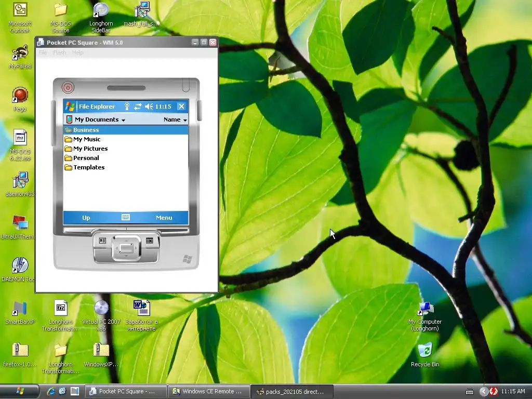Image resolution: width=532 pixels, height=399 pixels.
Task: Select the Business folder row
Action: pyautogui.click(x=126, y=130)
